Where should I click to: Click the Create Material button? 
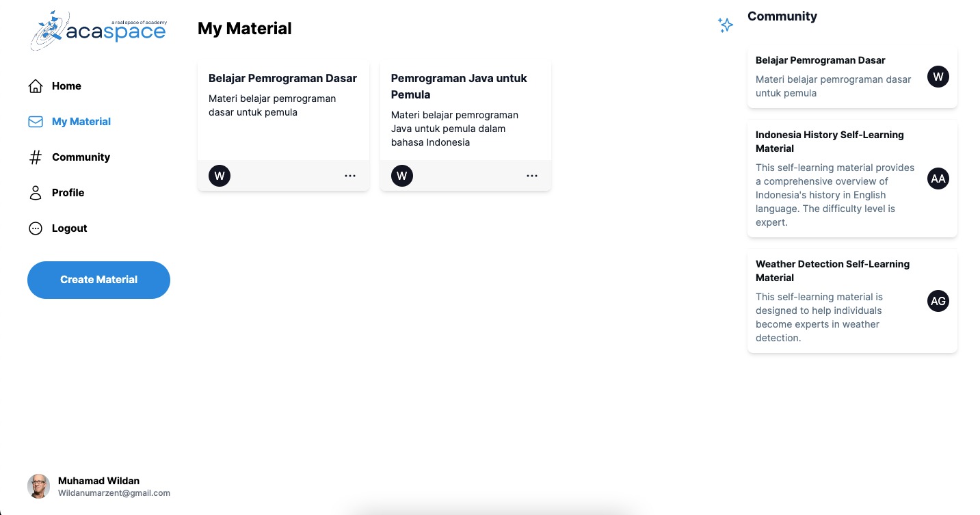point(98,280)
